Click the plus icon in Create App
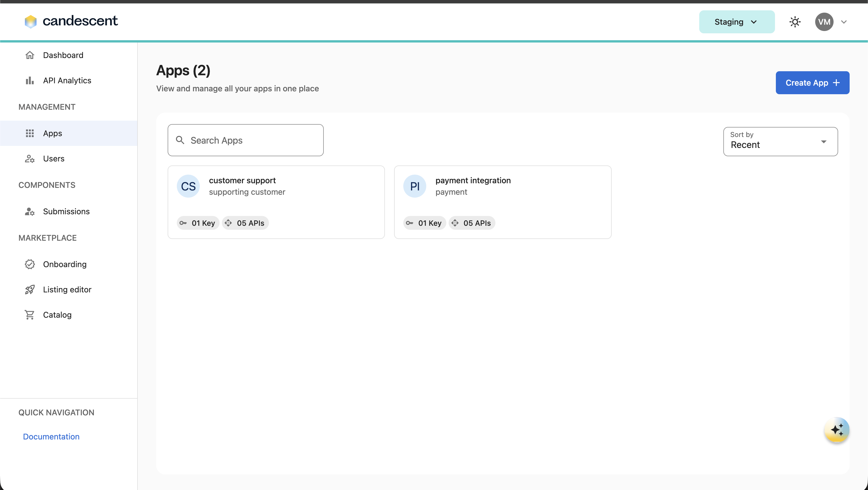868x490 pixels. pos(836,83)
